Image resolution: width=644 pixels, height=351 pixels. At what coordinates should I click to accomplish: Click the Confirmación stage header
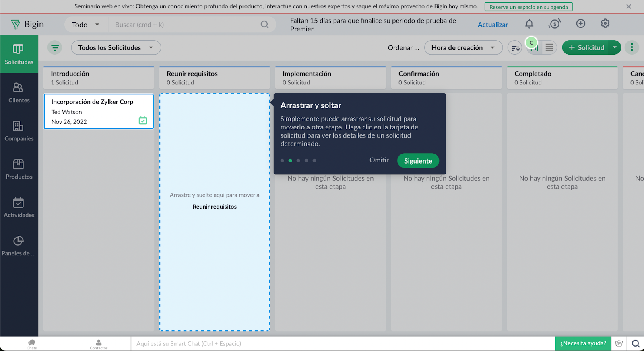click(446, 78)
